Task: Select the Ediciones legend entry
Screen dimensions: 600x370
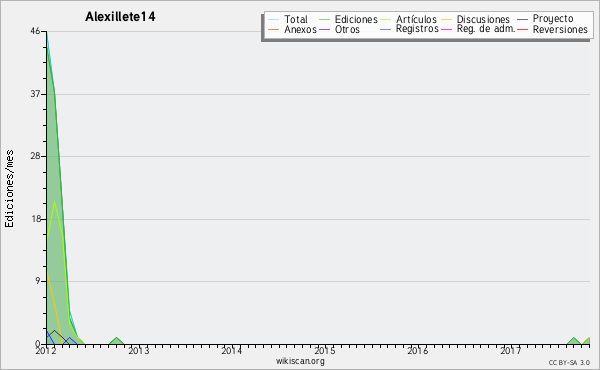Action: point(356,19)
